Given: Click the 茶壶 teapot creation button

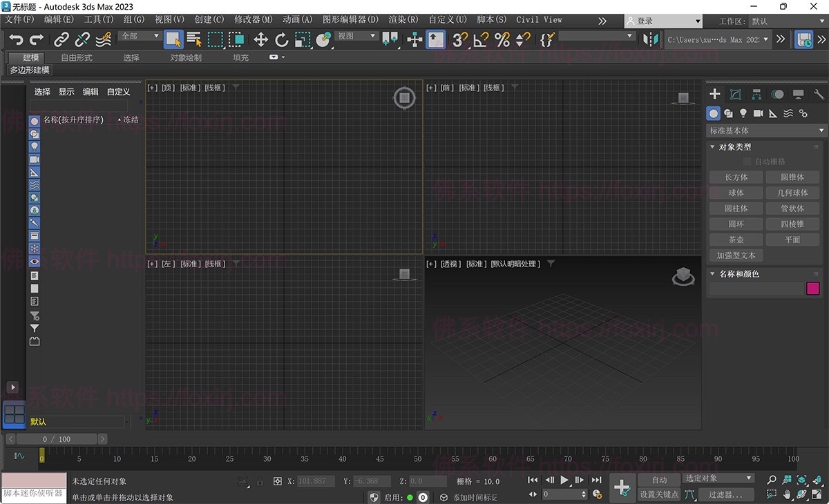Looking at the screenshot, I should (735, 239).
